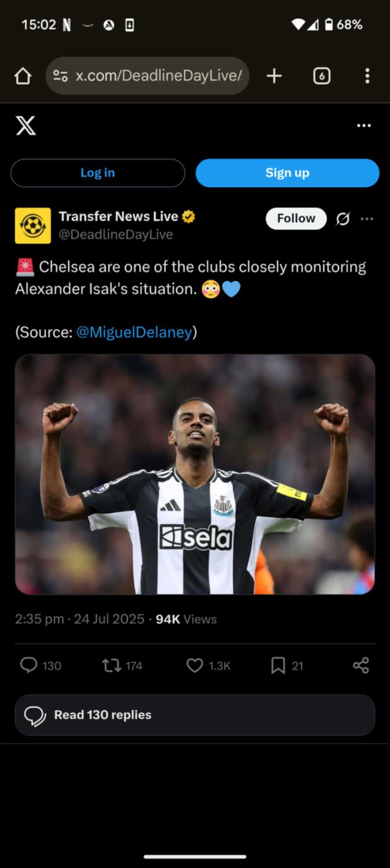Tap the browser home icon
The width and height of the screenshot is (390, 868).
coord(23,76)
